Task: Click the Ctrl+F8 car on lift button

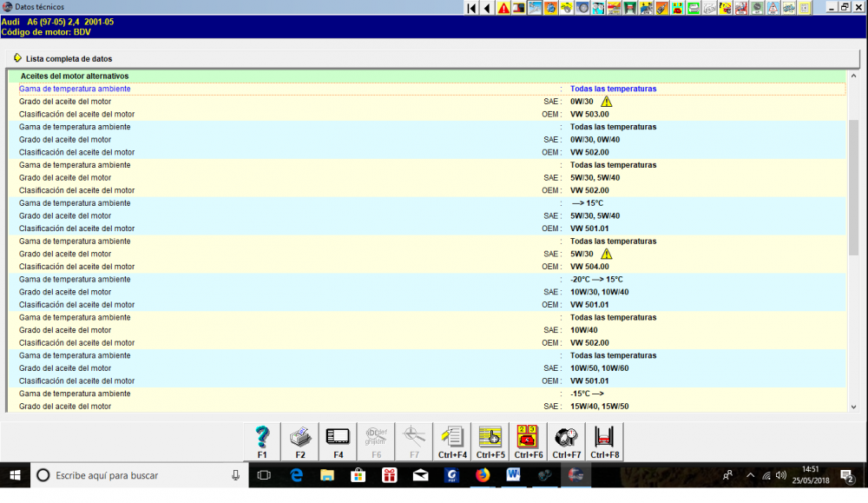Action: pyautogui.click(x=604, y=441)
